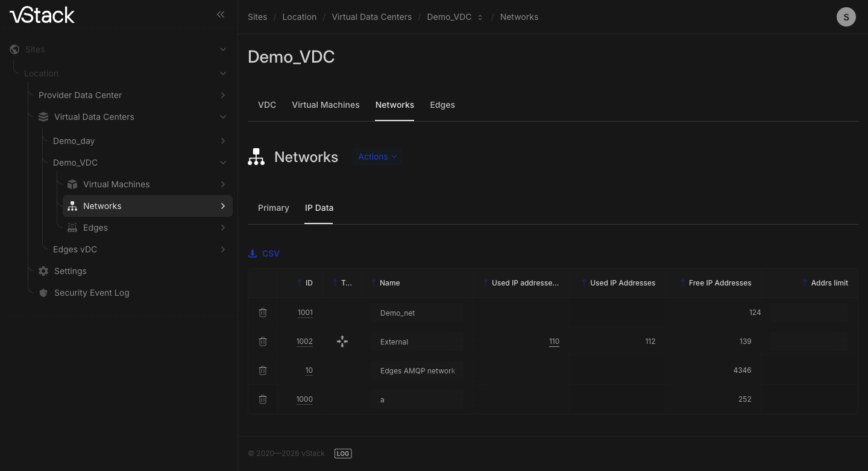Expand the Edges vDC chevron

223,249
